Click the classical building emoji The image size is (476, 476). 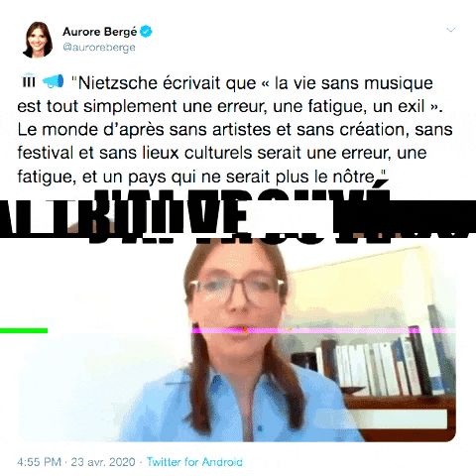(29, 80)
